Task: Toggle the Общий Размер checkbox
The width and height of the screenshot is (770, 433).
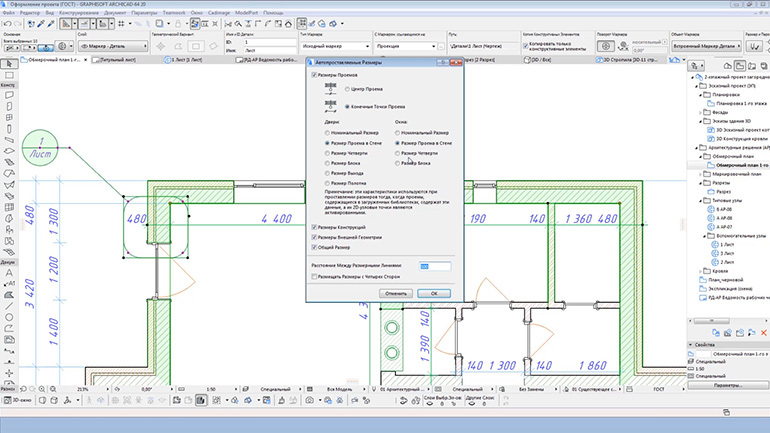Action: pos(314,246)
